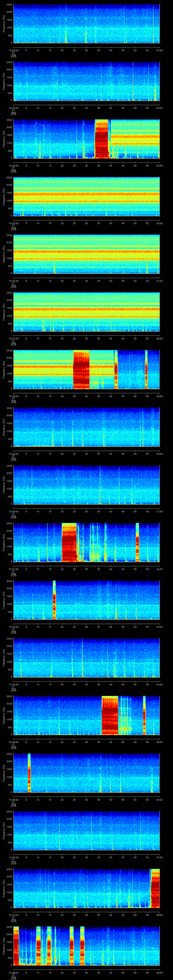The width and height of the screenshot is (173, 980).
Task: Select the 15:25:00 spectrogram panel
Action: (86, 196)
